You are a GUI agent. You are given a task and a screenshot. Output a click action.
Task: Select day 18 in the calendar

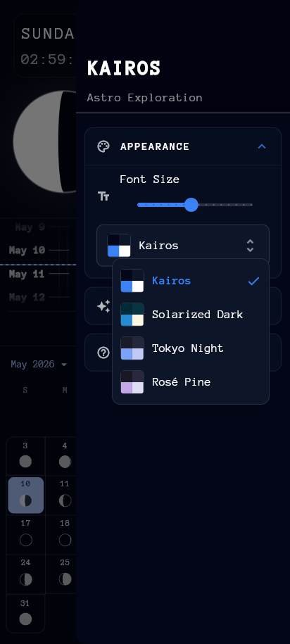pos(61,535)
